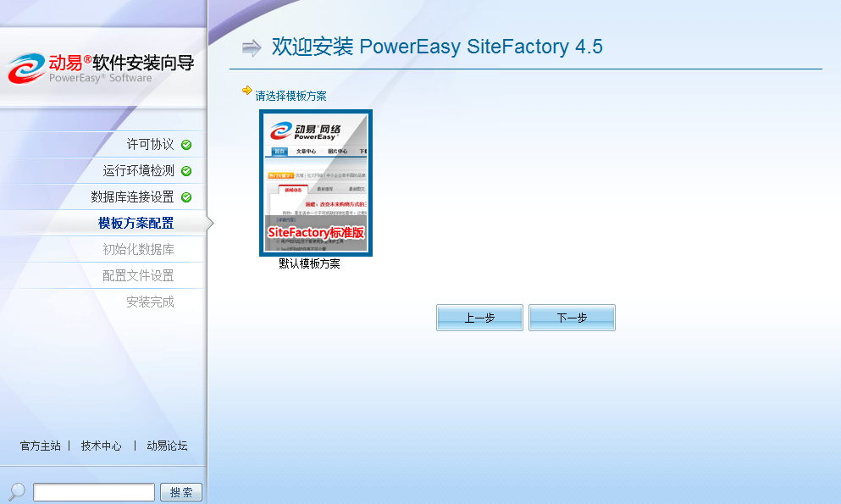Click the green checkmark beside 许可协议
The width and height of the screenshot is (841, 504).
coord(186,145)
